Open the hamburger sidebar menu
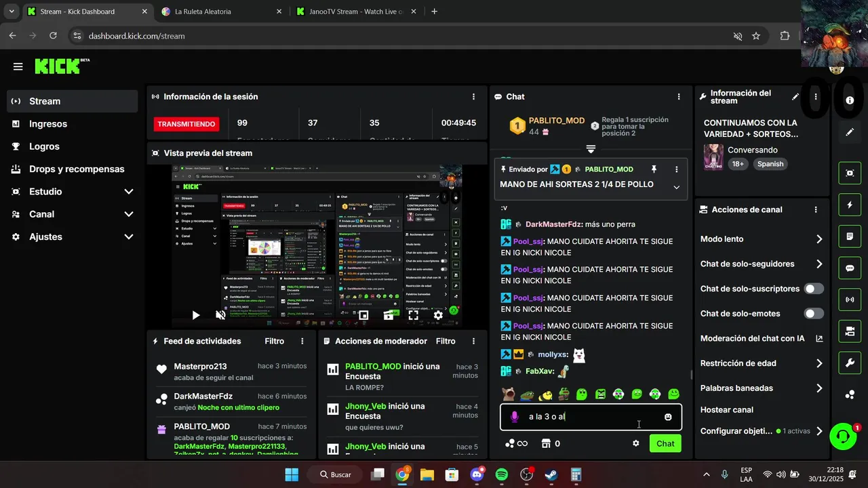Viewport: 868px width, 488px height. pos(18,66)
